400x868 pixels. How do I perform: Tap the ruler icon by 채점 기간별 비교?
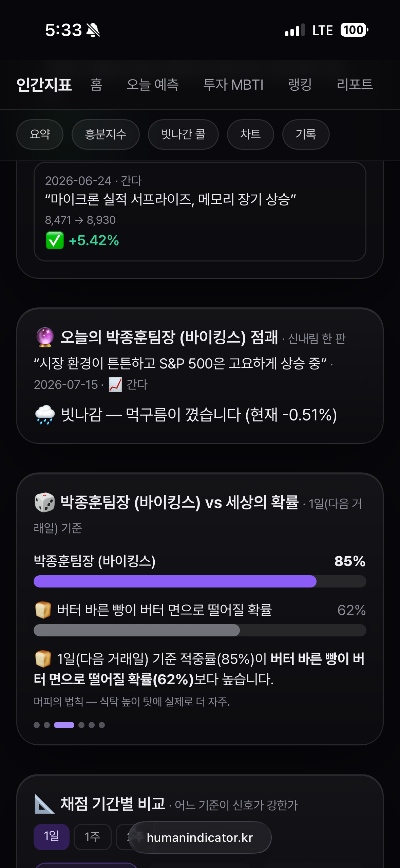pos(44,804)
